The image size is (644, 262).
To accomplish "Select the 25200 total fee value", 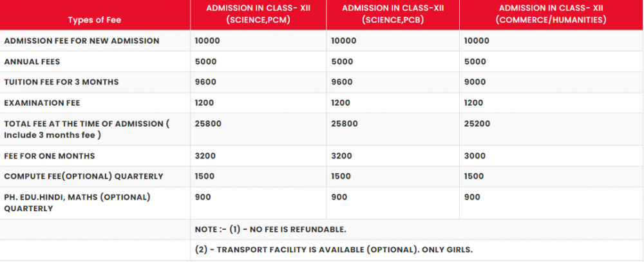I will coord(477,124).
